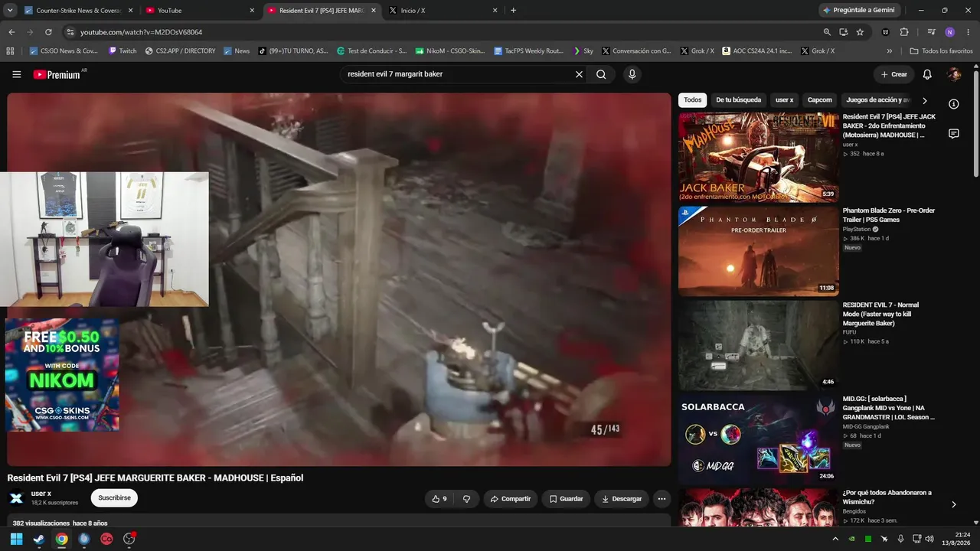Switch to the Inicio / X tab
The width and height of the screenshot is (980, 551).
pos(443,11)
